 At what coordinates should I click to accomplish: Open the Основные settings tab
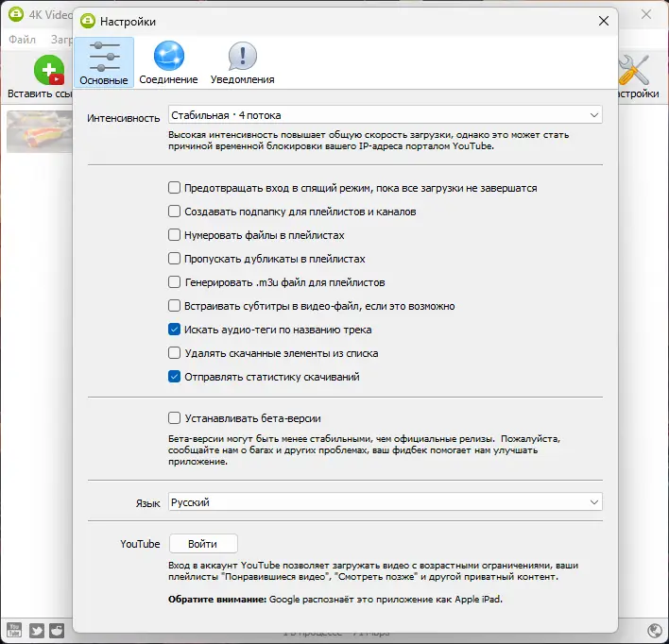tap(104, 62)
